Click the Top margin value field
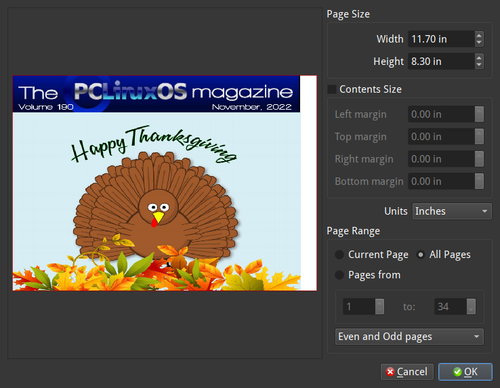Image resolution: width=500 pixels, height=388 pixels. (x=441, y=137)
